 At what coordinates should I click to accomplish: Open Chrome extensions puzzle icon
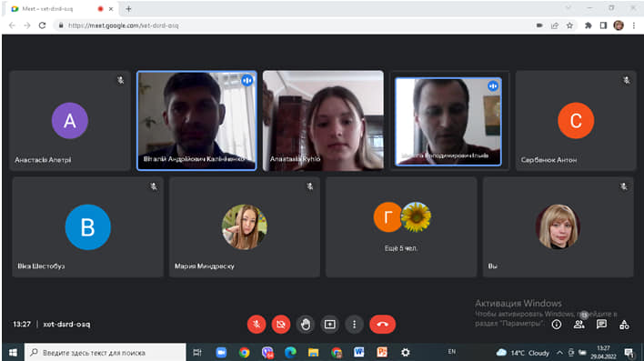[589, 25]
